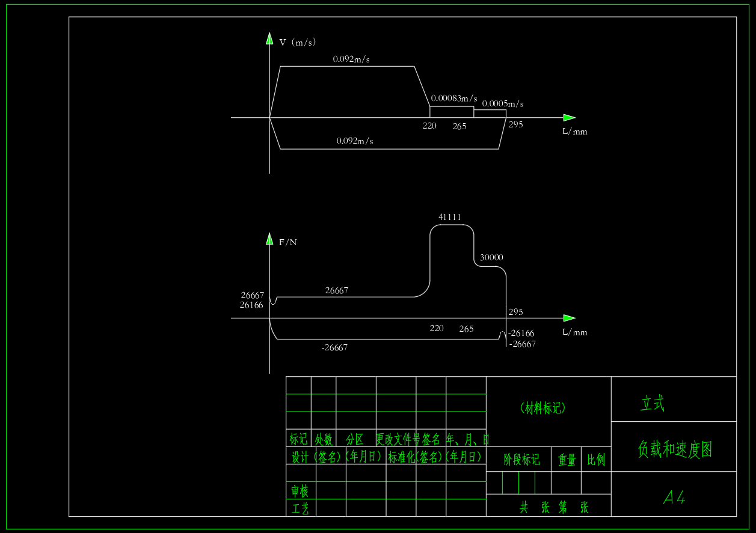Click 220 on the force chart axis
756x533 pixels.
pyautogui.click(x=437, y=328)
